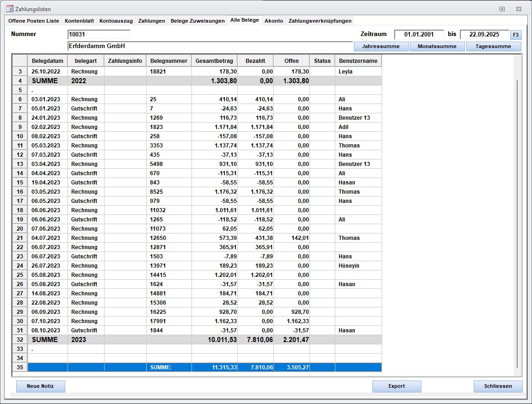Click the Nummer input field with 10031
Screen dimensions: 532x404
pyautogui.click(x=99, y=34)
